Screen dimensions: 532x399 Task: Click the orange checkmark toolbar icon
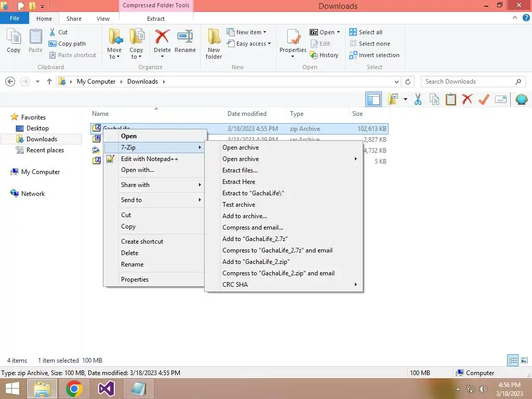coord(484,99)
